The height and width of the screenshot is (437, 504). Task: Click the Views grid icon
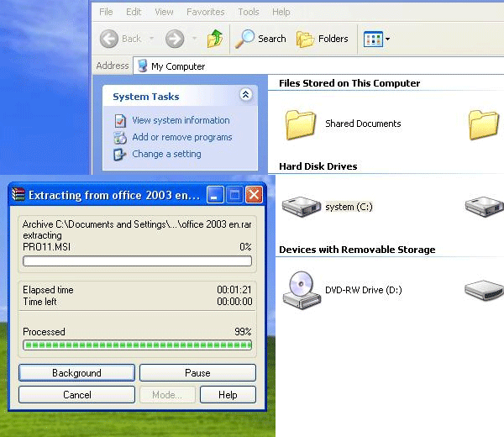click(x=373, y=39)
